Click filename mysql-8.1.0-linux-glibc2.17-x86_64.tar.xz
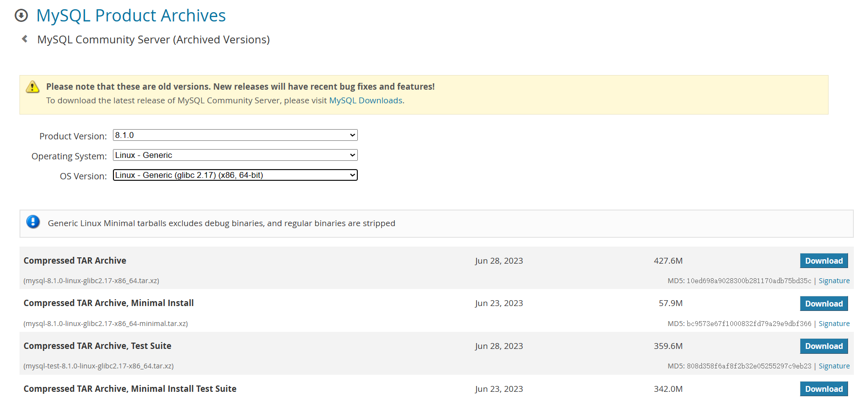Screen dimensions: 868x404 coord(92,281)
